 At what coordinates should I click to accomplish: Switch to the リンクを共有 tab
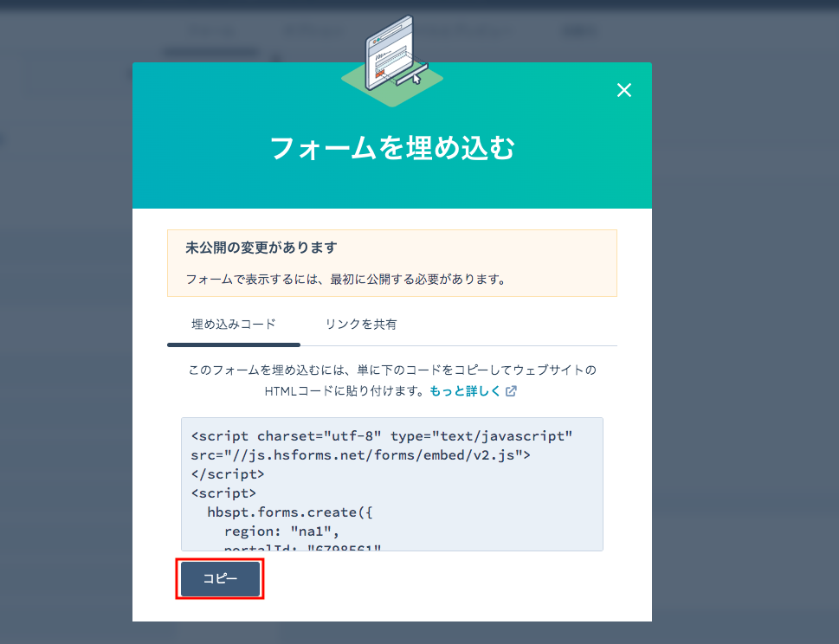(x=361, y=324)
